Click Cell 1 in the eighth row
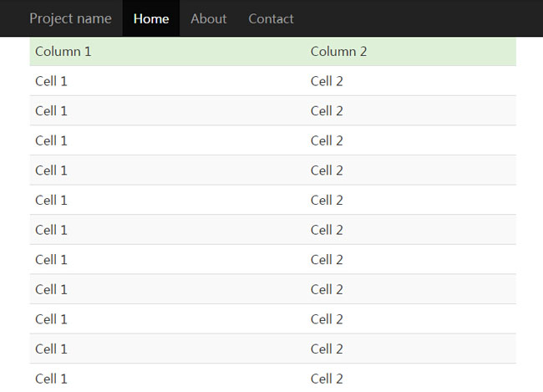The height and width of the screenshot is (392, 543). point(52,289)
